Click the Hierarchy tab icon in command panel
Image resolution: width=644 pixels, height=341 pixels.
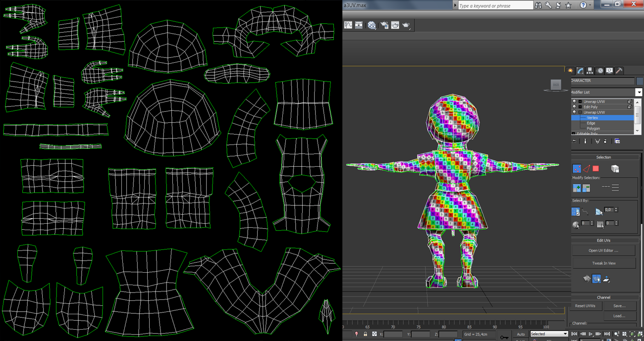click(590, 70)
